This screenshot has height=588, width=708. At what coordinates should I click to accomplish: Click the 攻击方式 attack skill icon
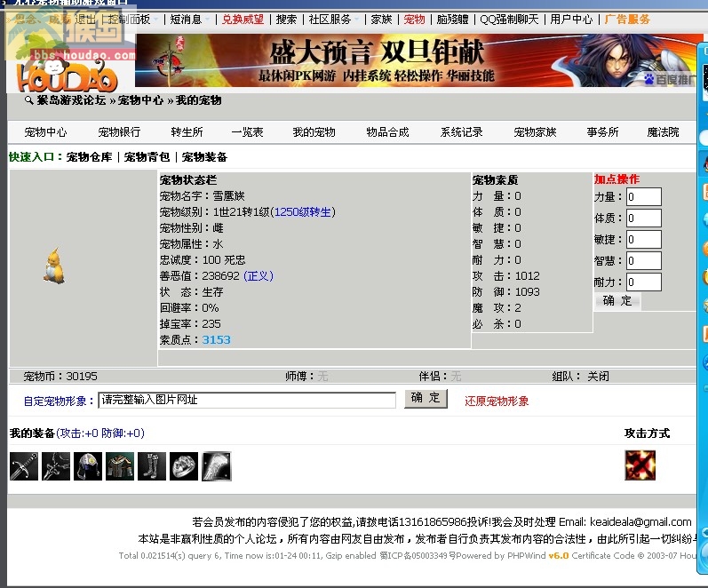640,465
